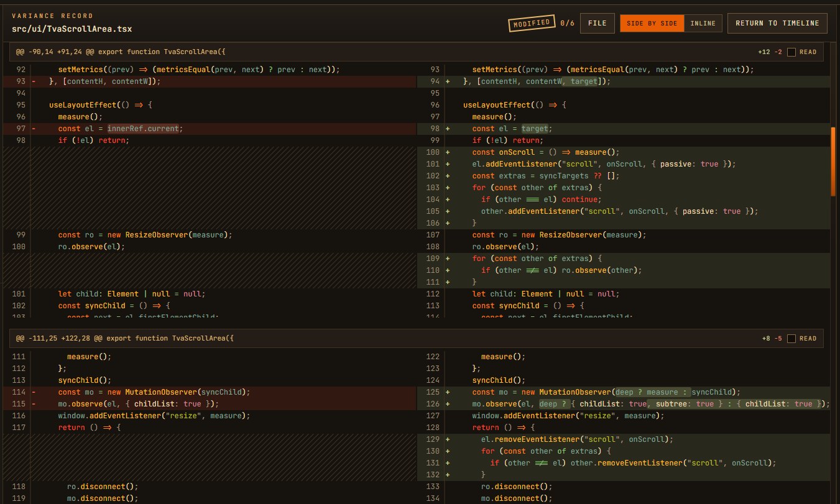Click the plus marker on line 129
The image size is (840, 504).
click(x=448, y=439)
